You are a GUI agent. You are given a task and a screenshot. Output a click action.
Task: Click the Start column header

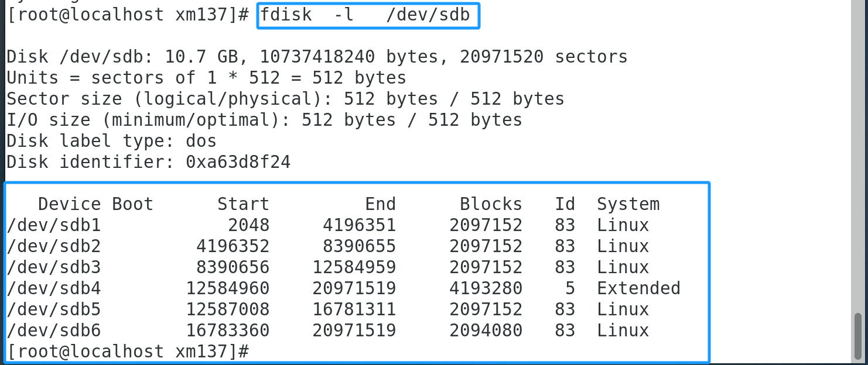(243, 204)
